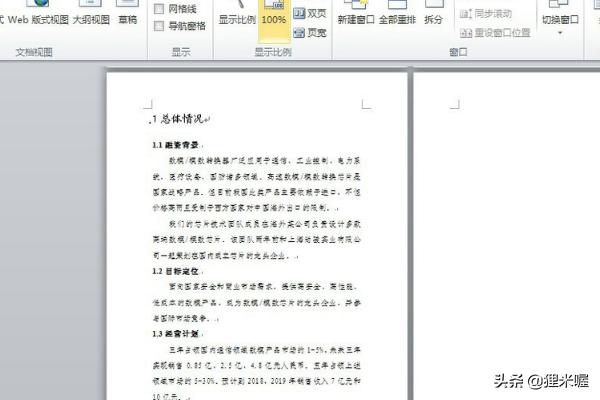600x400 pixels.
Task: Click heading '1 总体情况' in document
Action: tap(178, 119)
